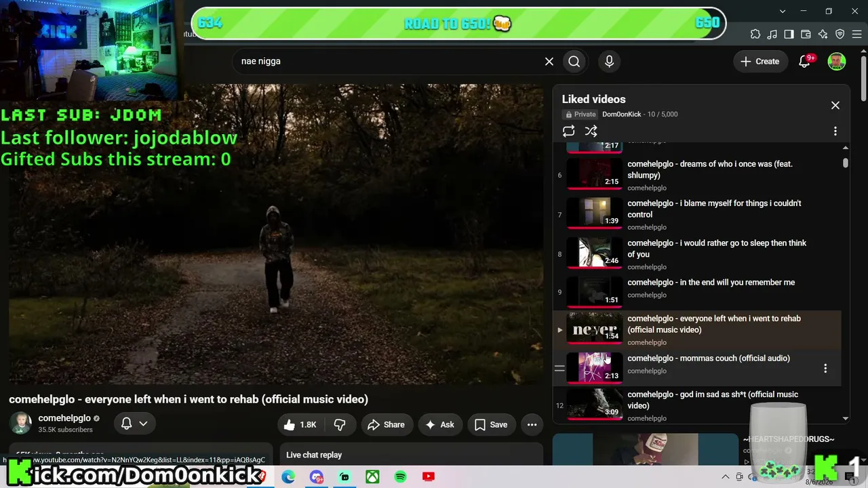
Task: Grab the reorder handle beside mommas couch
Action: [559, 368]
